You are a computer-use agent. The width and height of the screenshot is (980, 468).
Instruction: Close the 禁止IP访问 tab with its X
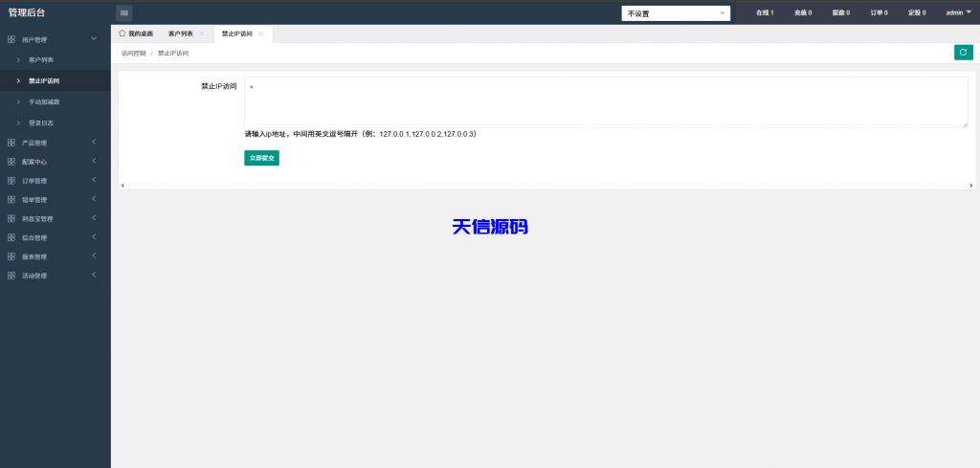262,33
